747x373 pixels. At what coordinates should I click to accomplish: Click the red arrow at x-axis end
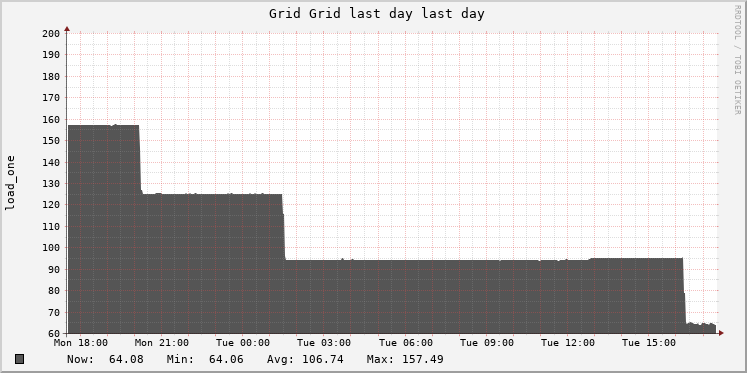pyautogui.click(x=721, y=333)
